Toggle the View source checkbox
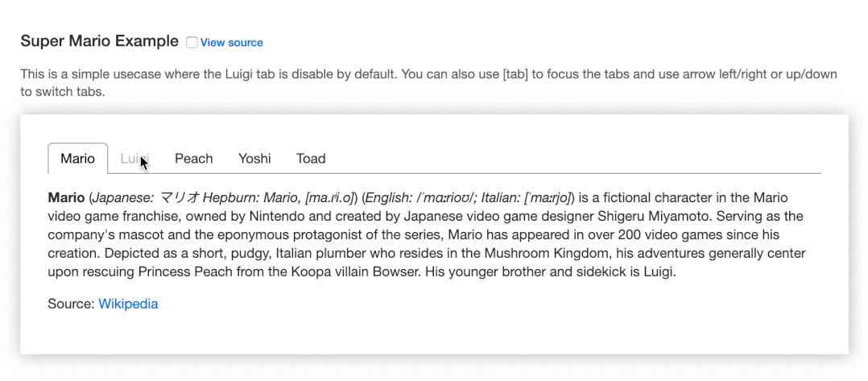 (x=192, y=42)
